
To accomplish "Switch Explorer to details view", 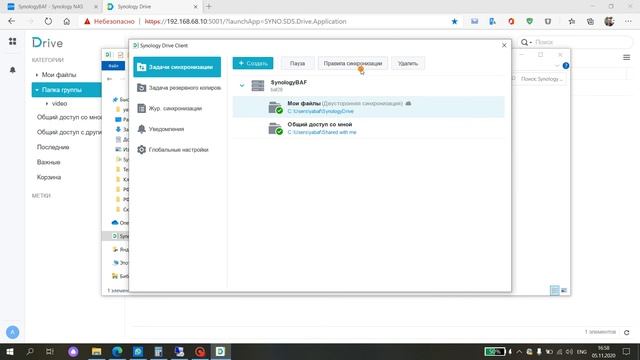I will coord(554,291).
